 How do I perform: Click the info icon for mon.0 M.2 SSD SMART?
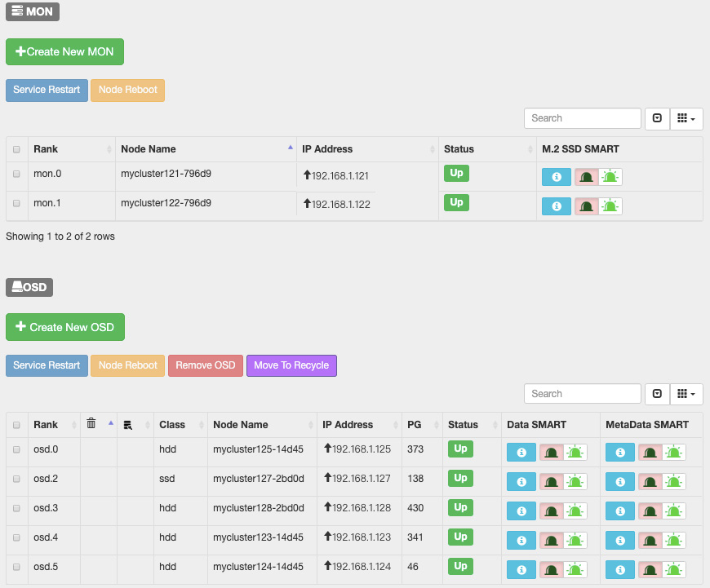point(556,176)
